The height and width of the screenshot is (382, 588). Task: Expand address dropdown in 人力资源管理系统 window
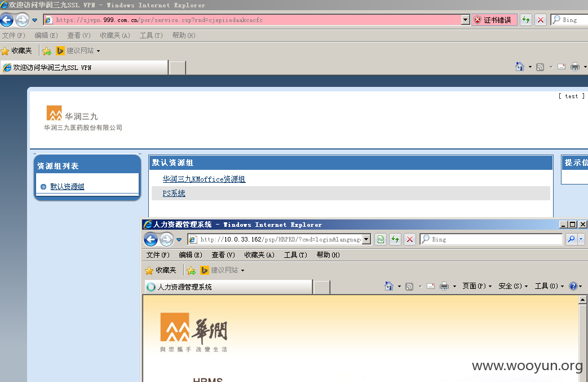coord(367,239)
